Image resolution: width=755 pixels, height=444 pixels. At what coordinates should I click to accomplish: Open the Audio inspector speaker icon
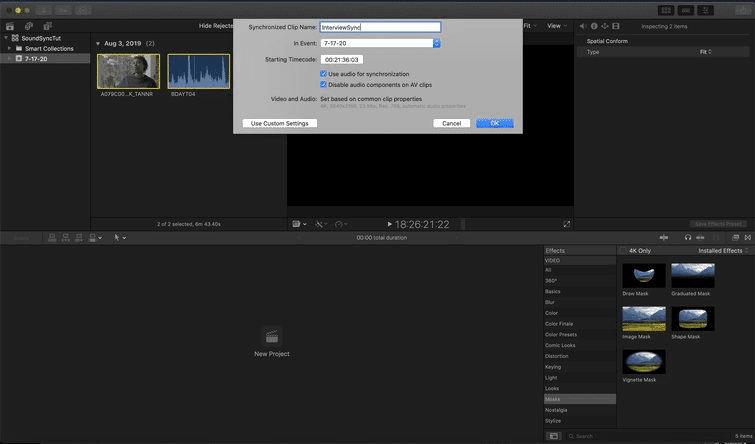coord(583,26)
